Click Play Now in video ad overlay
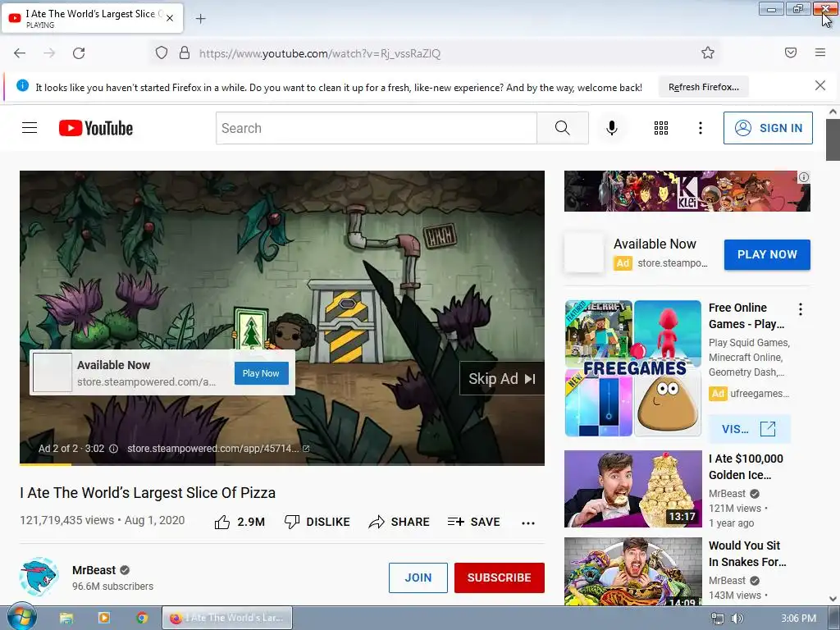 (261, 373)
